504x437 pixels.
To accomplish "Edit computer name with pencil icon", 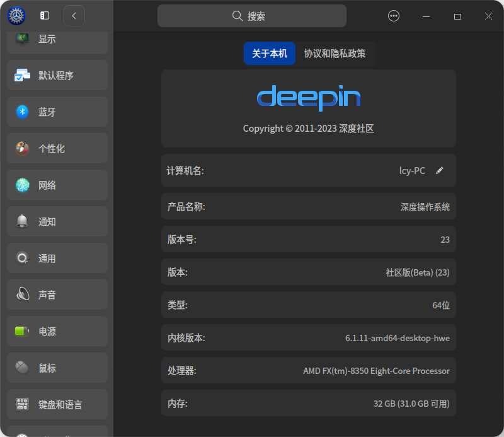I will pyautogui.click(x=439, y=170).
